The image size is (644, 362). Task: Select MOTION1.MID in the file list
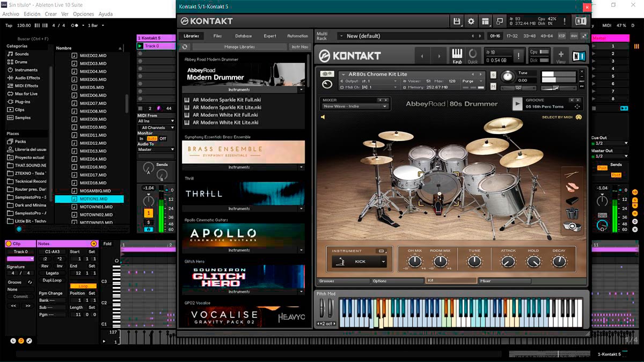coord(89,199)
